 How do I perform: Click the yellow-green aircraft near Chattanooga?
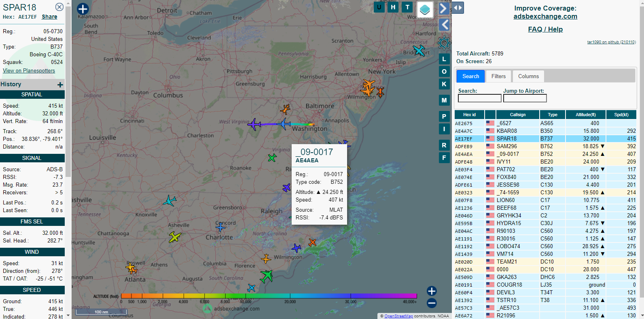[x=175, y=237]
